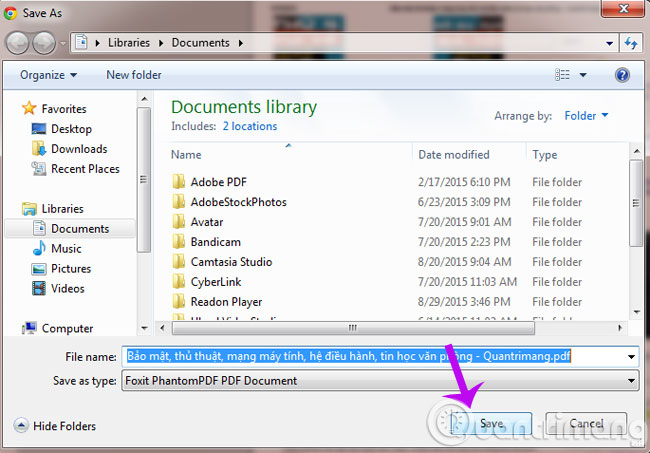The image size is (650, 453).
Task: Click the Favorites star icon
Action: click(x=29, y=108)
